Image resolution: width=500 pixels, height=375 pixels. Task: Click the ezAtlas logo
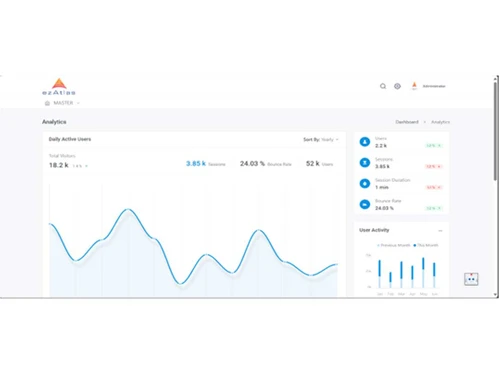tap(59, 87)
